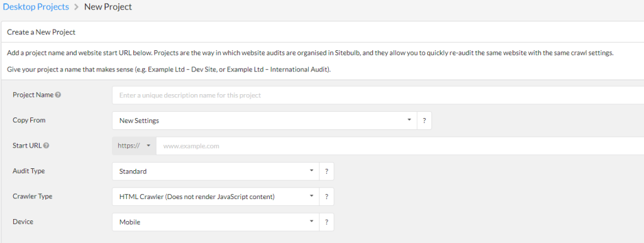
Task: Open the Desktop Projects breadcrumb link
Action: point(36,7)
